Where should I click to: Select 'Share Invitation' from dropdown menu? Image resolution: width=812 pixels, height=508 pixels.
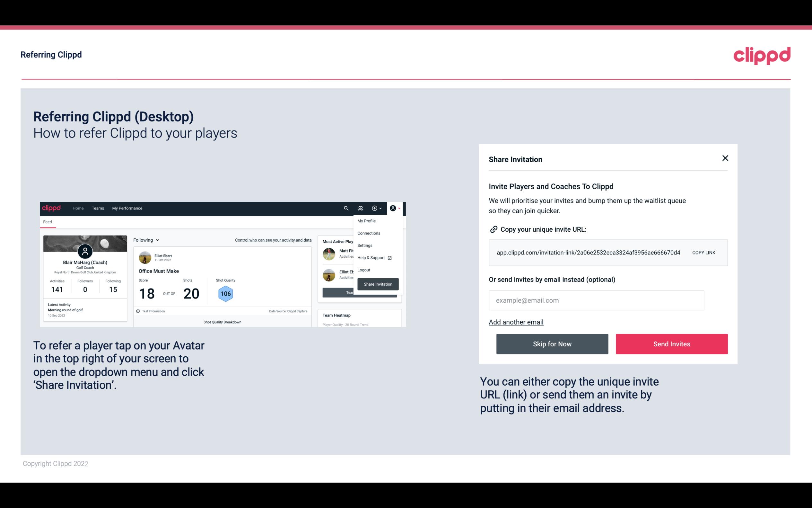(378, 284)
